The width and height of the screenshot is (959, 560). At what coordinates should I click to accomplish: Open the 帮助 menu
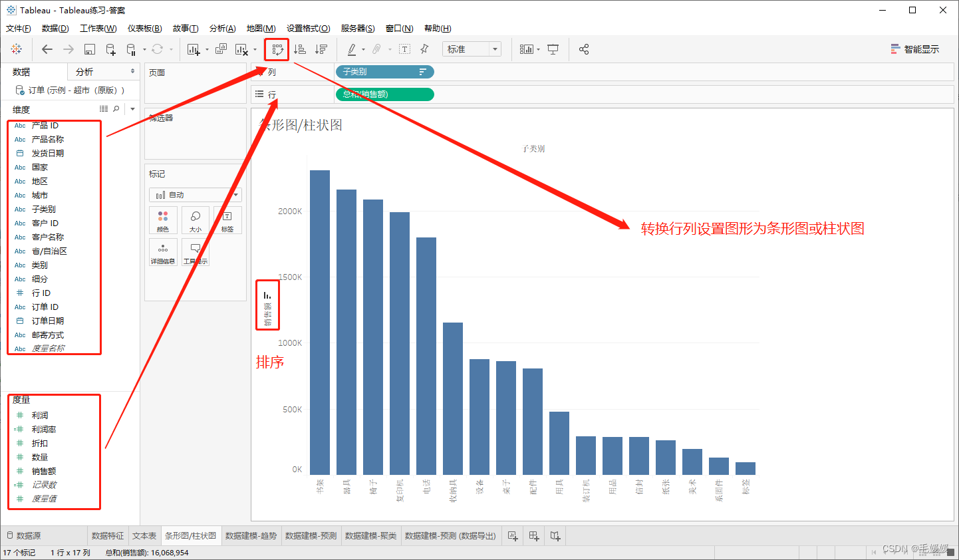point(438,29)
